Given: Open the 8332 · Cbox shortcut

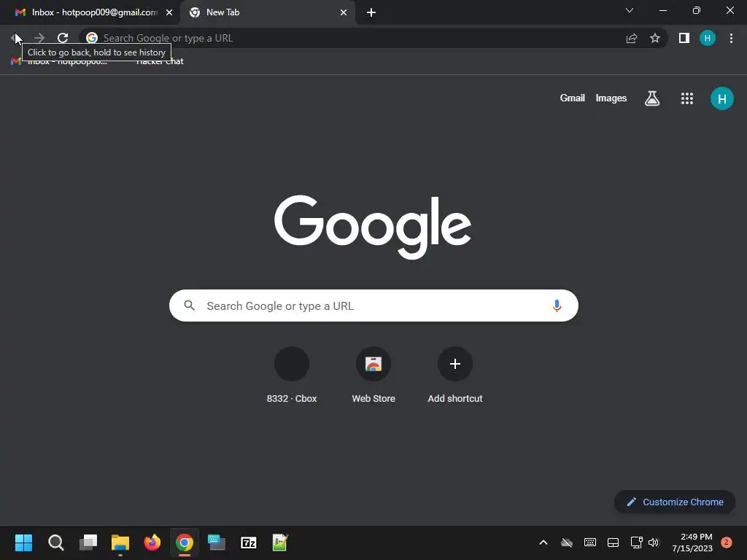Looking at the screenshot, I should (292, 376).
